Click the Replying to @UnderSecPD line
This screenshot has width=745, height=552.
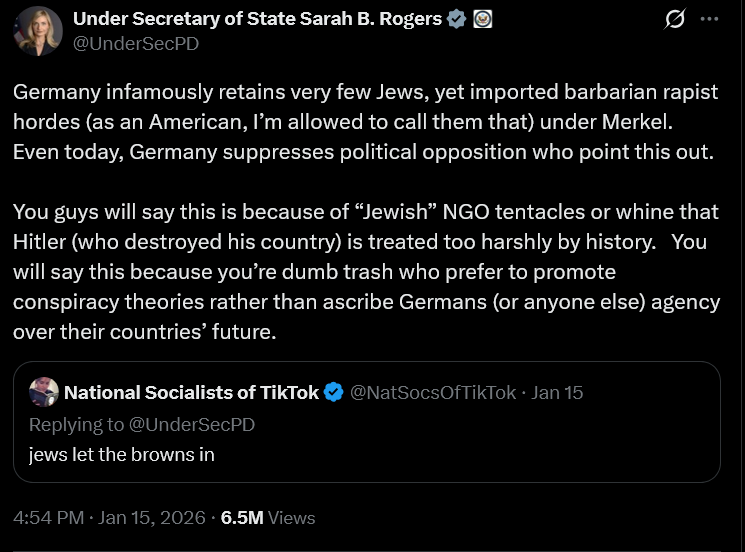[141, 424]
